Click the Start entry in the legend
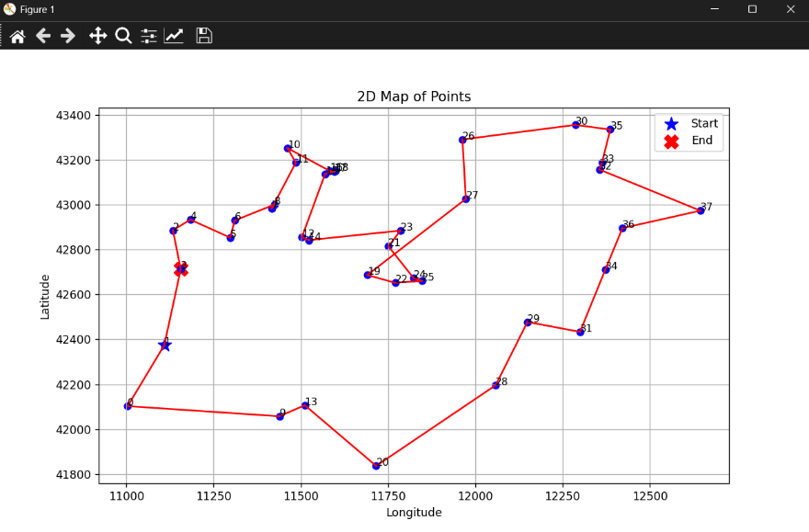The height and width of the screenshot is (532, 809). coord(690,123)
